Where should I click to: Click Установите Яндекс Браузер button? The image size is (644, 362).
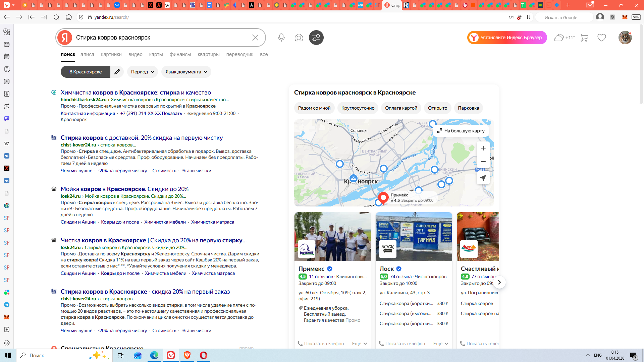pyautogui.click(x=507, y=38)
